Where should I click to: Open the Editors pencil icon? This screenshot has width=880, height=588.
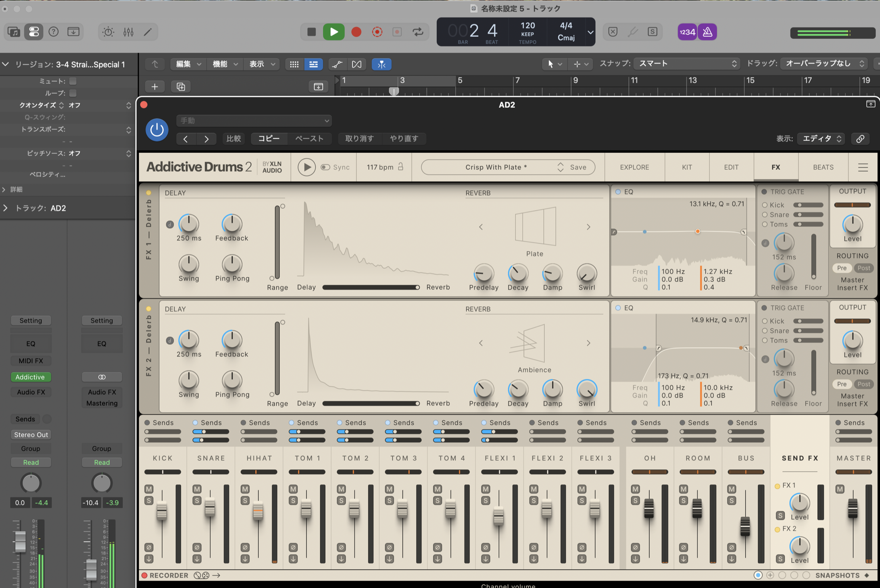tap(148, 32)
